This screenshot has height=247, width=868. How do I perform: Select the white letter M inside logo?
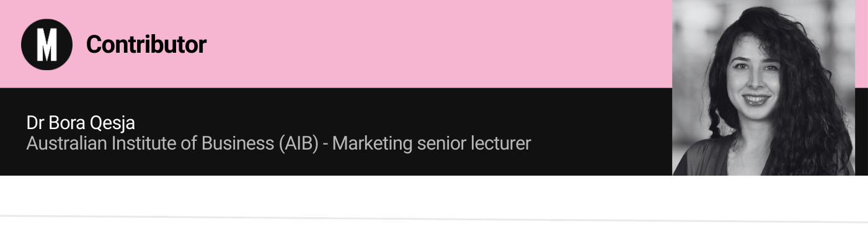(x=46, y=45)
